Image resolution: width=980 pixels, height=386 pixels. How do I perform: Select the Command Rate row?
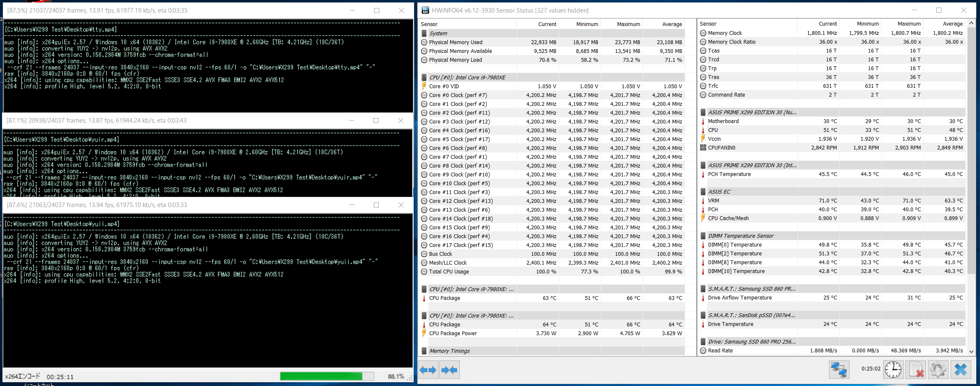coord(831,95)
